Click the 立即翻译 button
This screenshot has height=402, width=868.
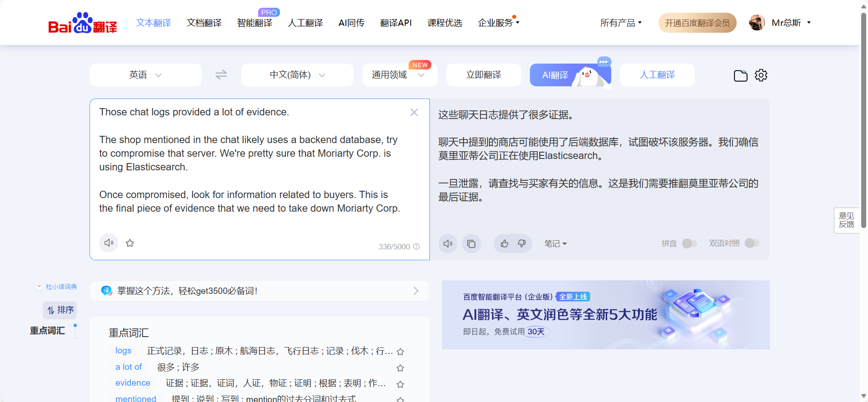pyautogui.click(x=484, y=75)
